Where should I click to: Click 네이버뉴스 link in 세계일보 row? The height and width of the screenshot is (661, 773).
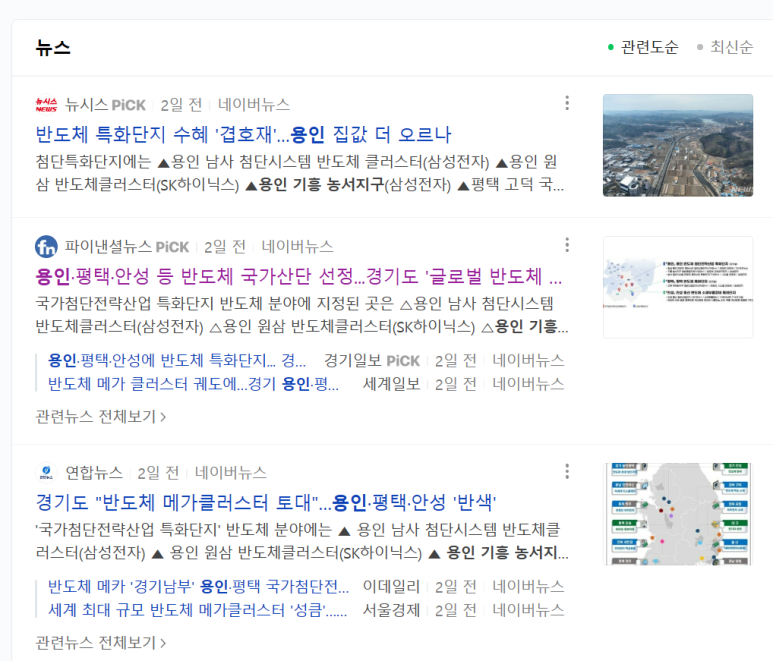[528, 383]
